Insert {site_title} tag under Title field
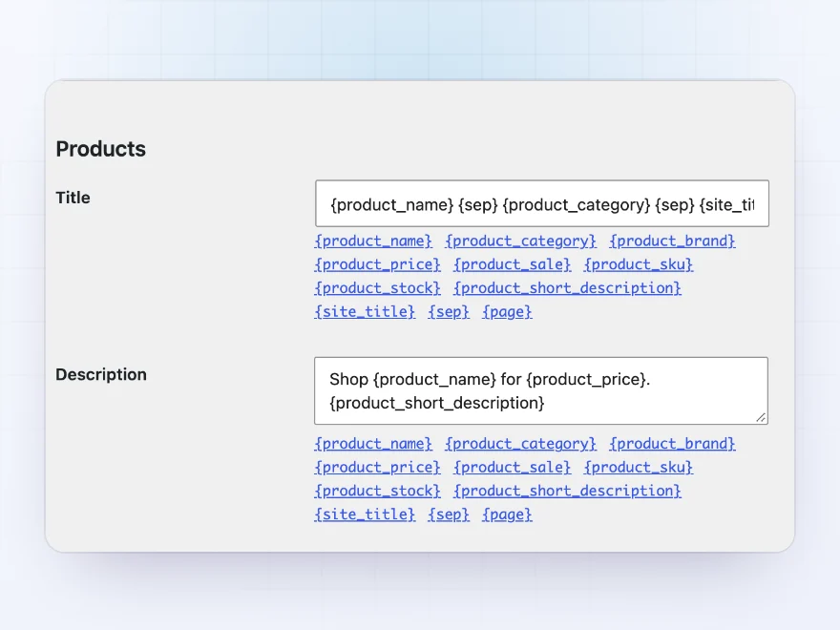 point(365,312)
